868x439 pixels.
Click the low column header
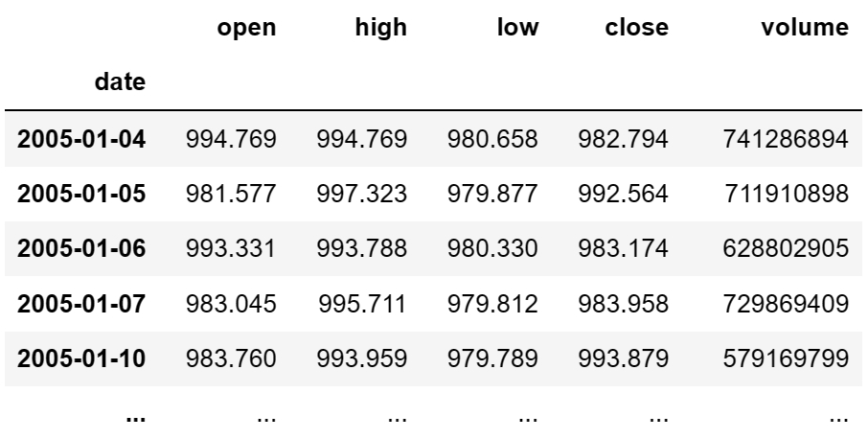coord(517,27)
